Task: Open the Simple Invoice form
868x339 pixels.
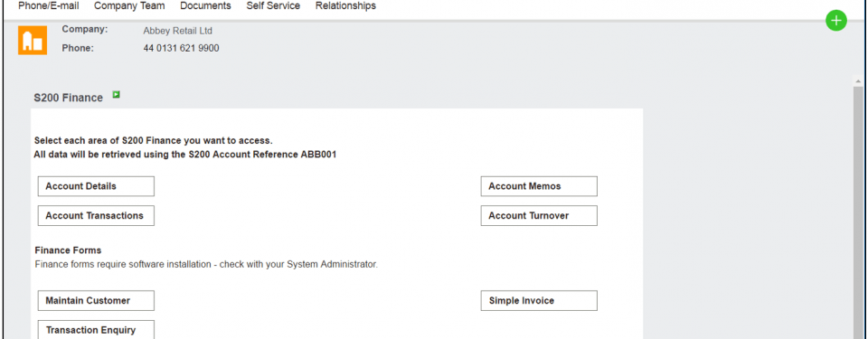Action: 539,300
